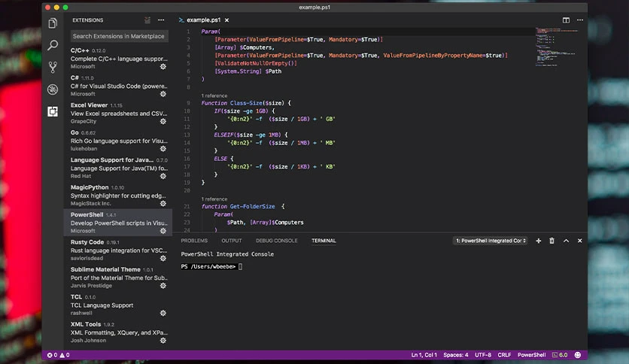Open gear menu for Language Support for Java
Screen dimensions: 629x364
tap(163, 176)
